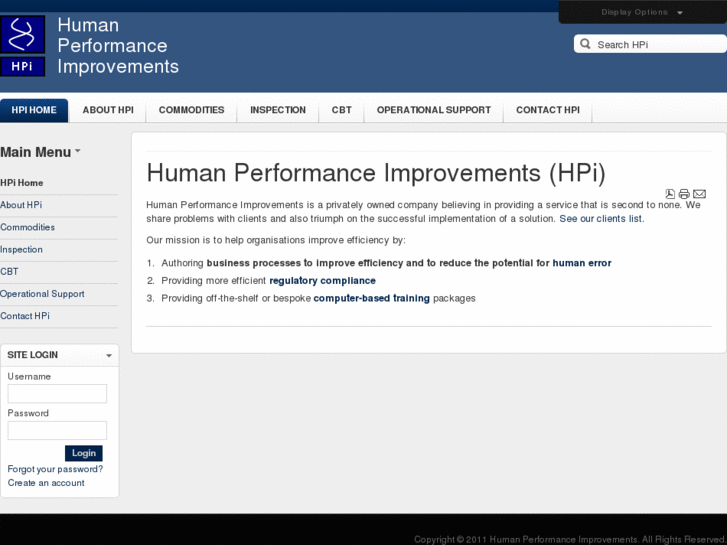Focus the Username input field
Screen dimensions: 727x545
point(57,393)
